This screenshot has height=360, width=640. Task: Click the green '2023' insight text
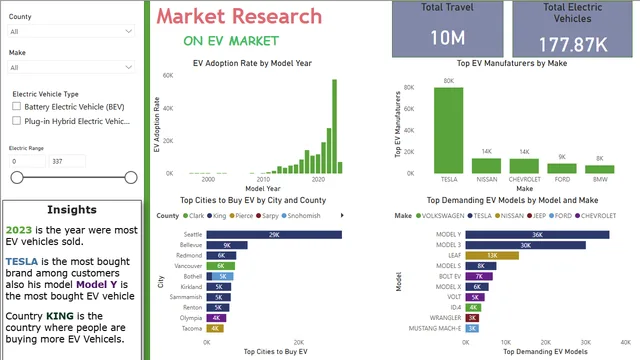(19, 230)
